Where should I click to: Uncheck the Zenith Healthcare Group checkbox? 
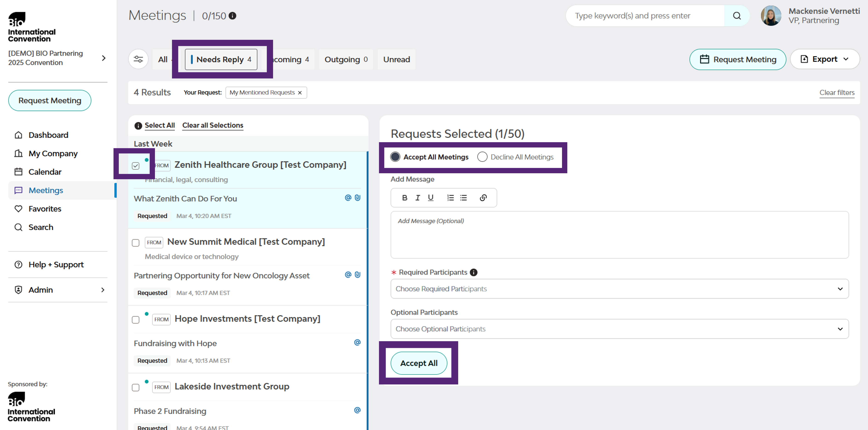click(135, 166)
